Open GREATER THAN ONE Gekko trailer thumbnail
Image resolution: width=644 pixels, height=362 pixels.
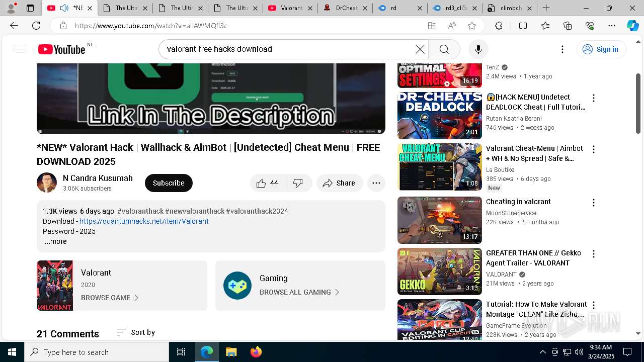pyautogui.click(x=440, y=271)
